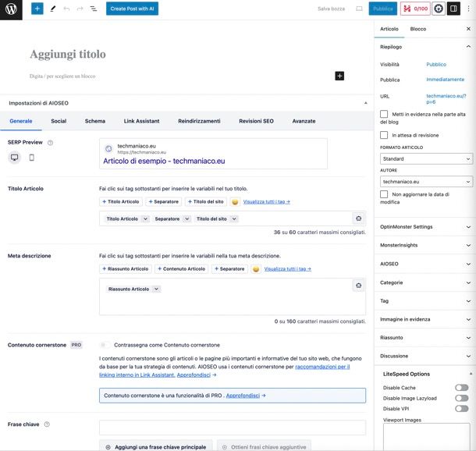Screen dimensions: 476x451
Task: Click the SERP Preview help icon
Action: click(x=51, y=142)
